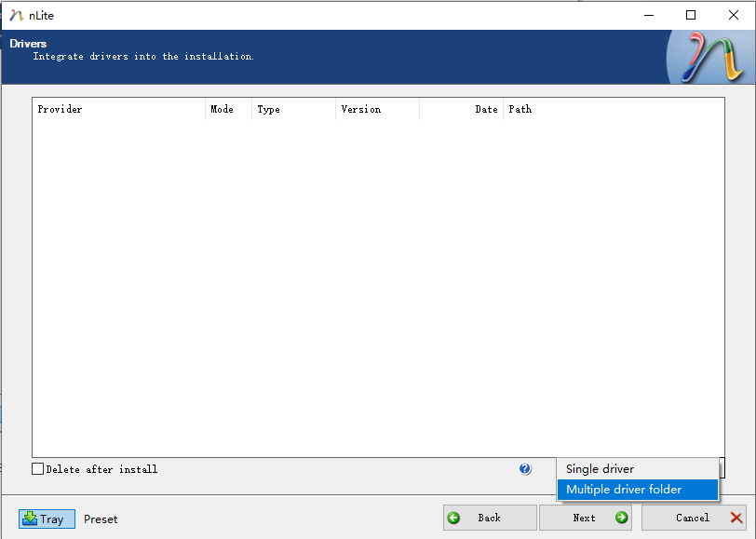Click the blue help question mark icon
The height and width of the screenshot is (539, 756).
525,469
